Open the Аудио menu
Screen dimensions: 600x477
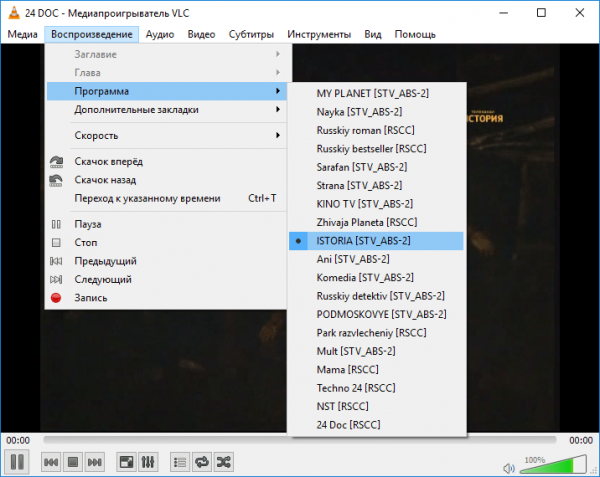click(160, 34)
